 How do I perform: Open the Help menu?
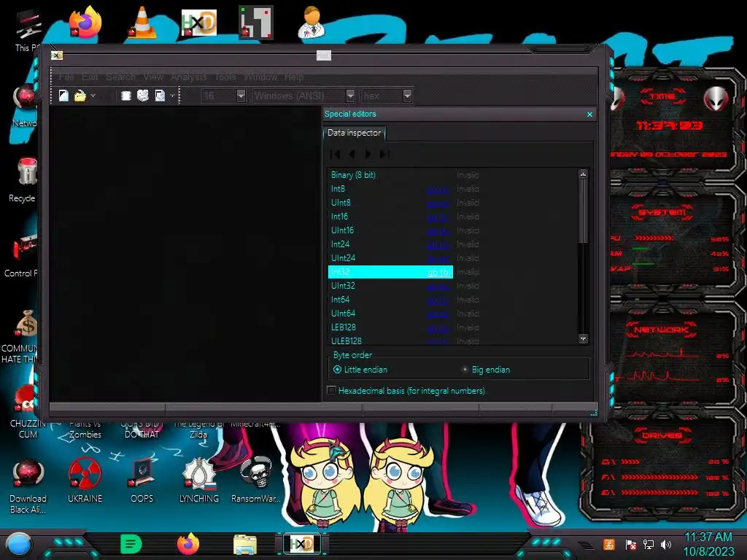click(294, 77)
